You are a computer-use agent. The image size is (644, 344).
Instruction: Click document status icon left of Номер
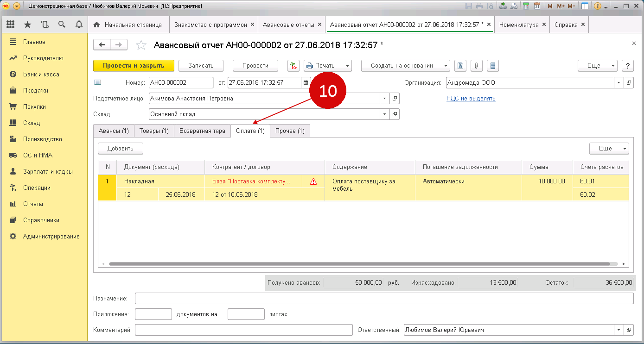point(97,82)
